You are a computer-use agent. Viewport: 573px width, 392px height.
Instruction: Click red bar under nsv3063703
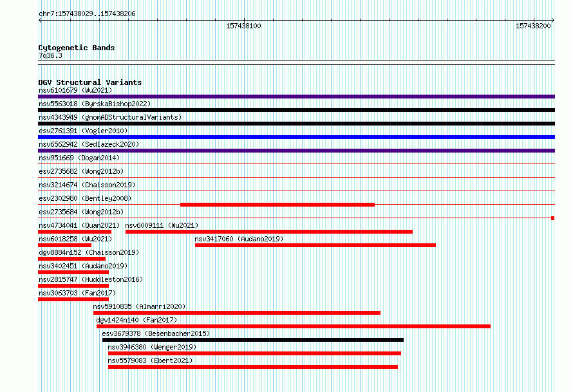tap(73, 299)
